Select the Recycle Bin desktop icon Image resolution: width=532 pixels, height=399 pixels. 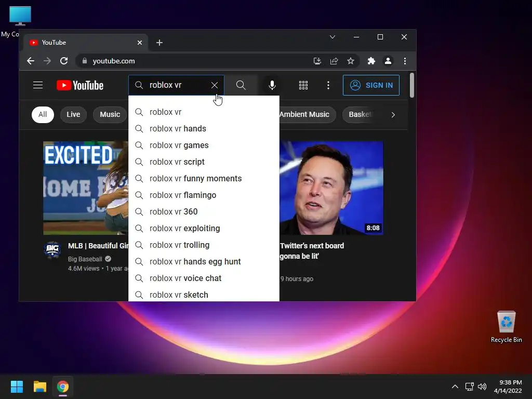[506, 327]
